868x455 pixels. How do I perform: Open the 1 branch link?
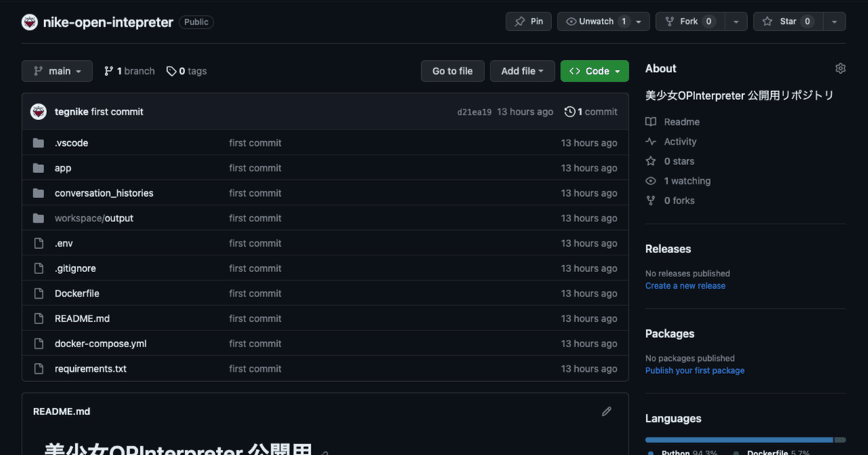(129, 71)
